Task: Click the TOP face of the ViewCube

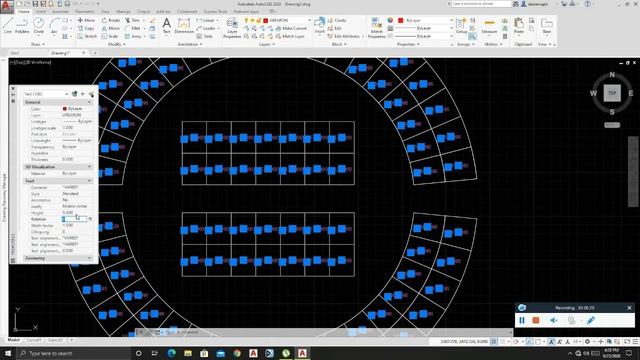Action: [x=612, y=93]
